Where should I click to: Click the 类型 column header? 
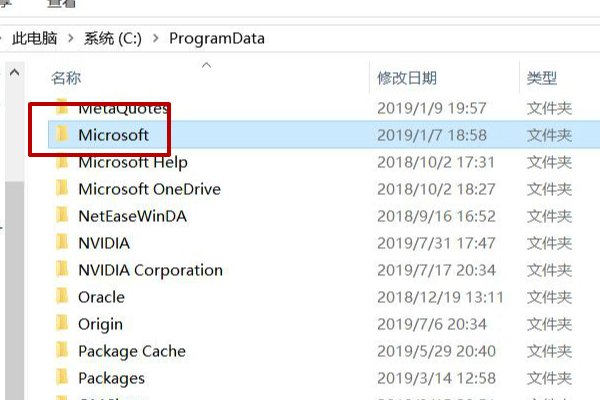542,78
